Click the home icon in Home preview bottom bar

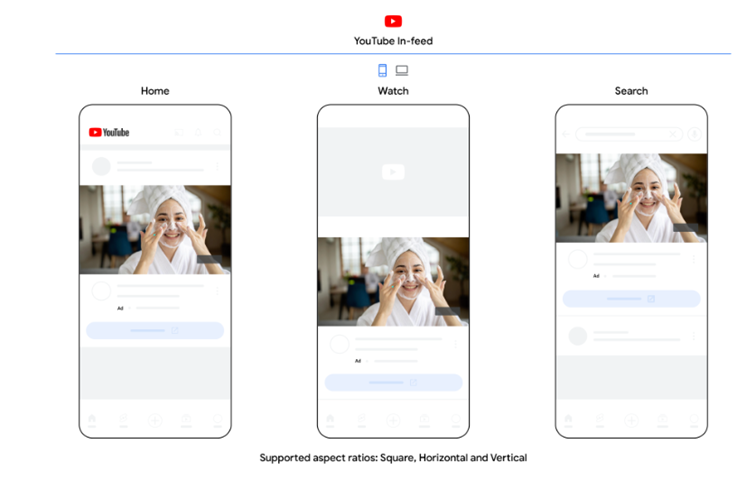click(92, 420)
